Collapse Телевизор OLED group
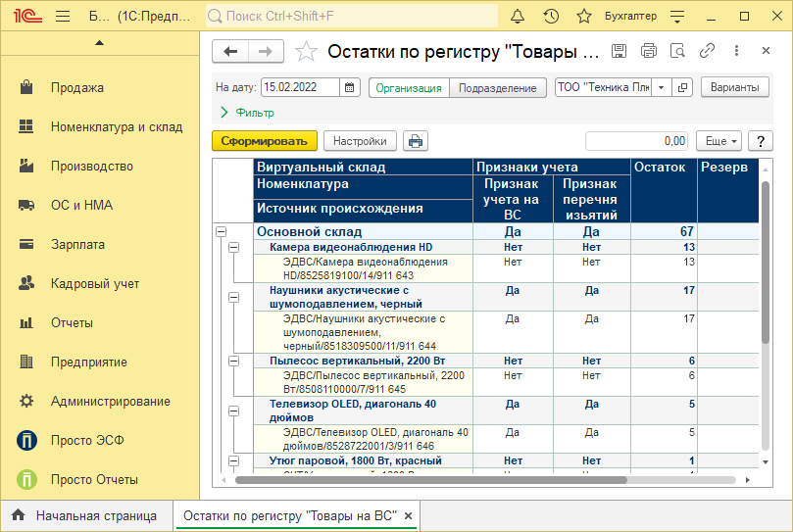Viewport: 793px width, 532px height. point(233,411)
